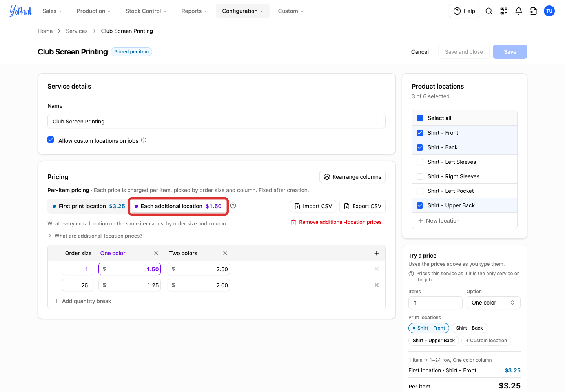The height and width of the screenshot is (392, 565).
Task: Switch to First print location tab
Action: 89,206
